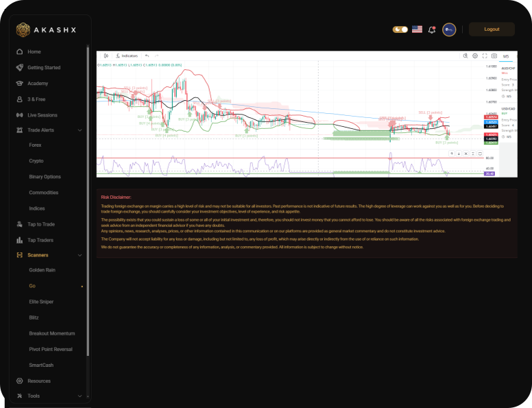532x408 pixels.
Task: Go to the Academy page
Action: tap(38, 83)
